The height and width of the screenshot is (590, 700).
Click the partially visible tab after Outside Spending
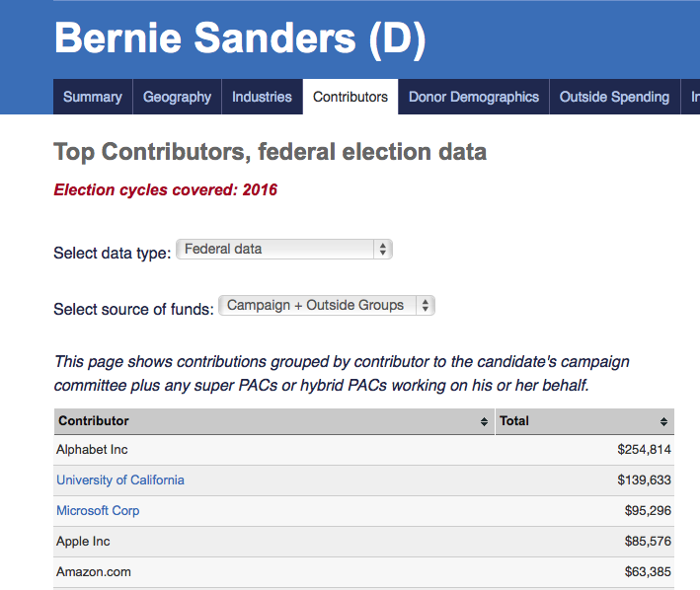(694, 97)
